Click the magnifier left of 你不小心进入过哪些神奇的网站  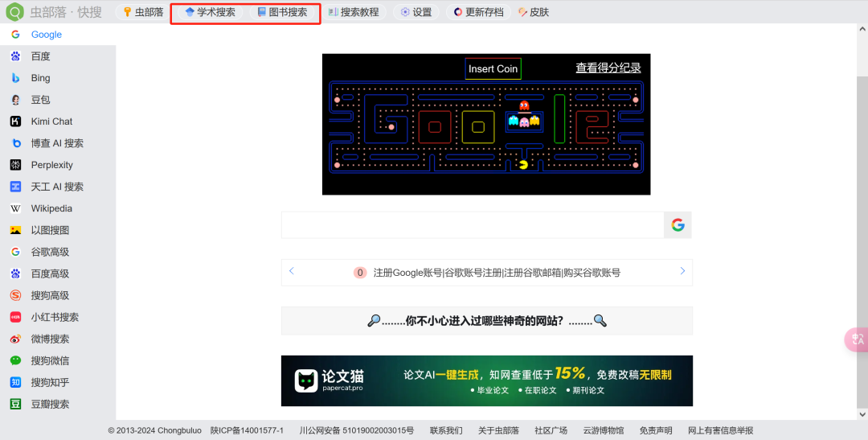coord(374,320)
